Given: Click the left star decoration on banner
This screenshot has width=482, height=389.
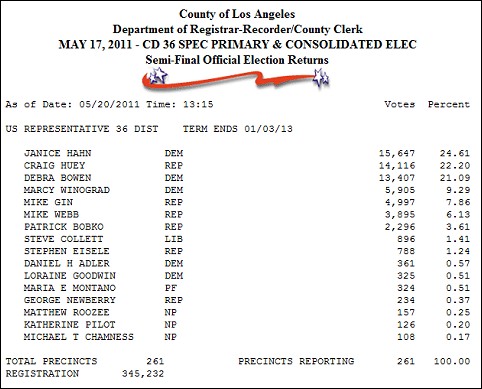Looking at the screenshot, I should (158, 76).
